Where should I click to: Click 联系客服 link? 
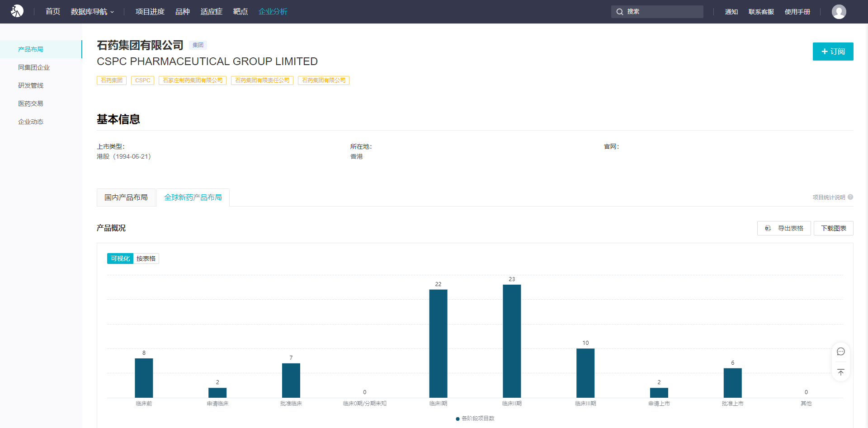click(761, 12)
